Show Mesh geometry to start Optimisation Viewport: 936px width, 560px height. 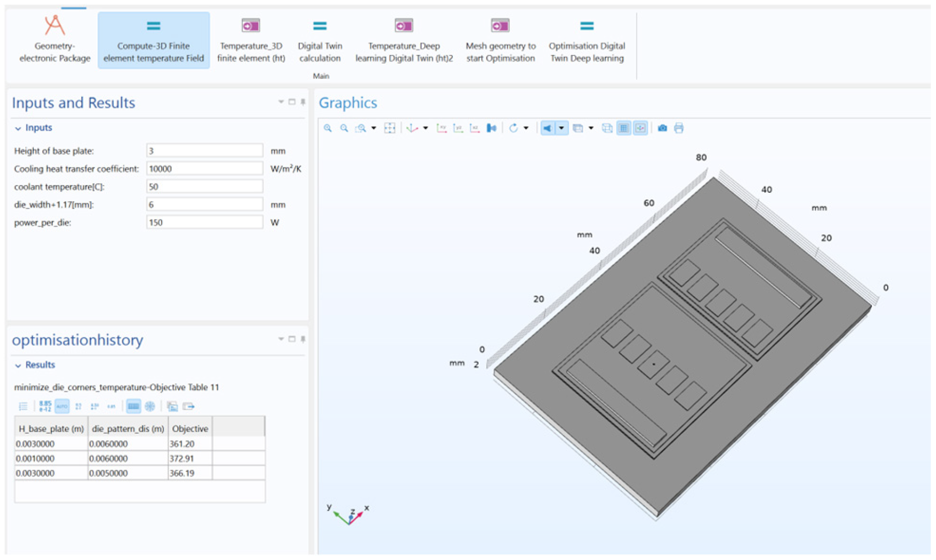pos(500,39)
